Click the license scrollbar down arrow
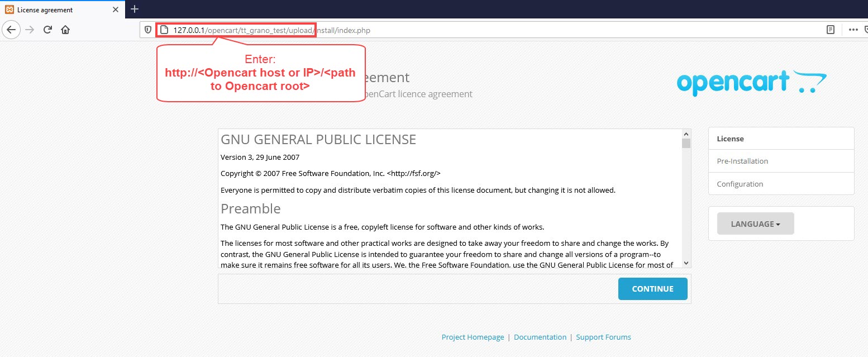Viewport: 868px width, 357px height. click(x=686, y=263)
